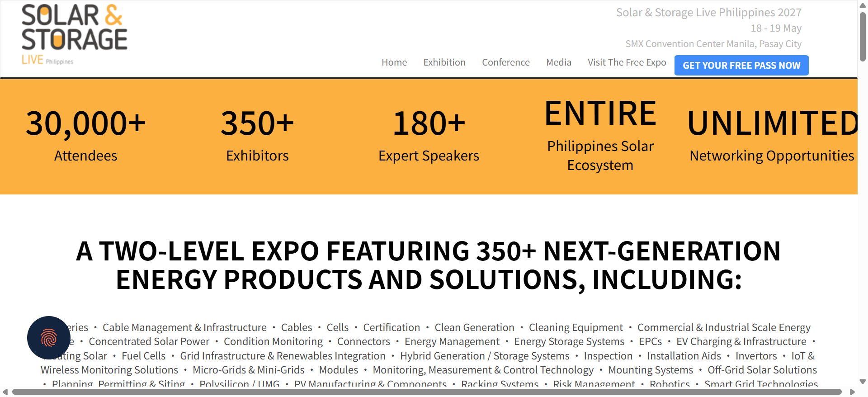Image resolution: width=868 pixels, height=397 pixels.
Task: Open the fingerprint cookie settings icon
Action: click(49, 338)
